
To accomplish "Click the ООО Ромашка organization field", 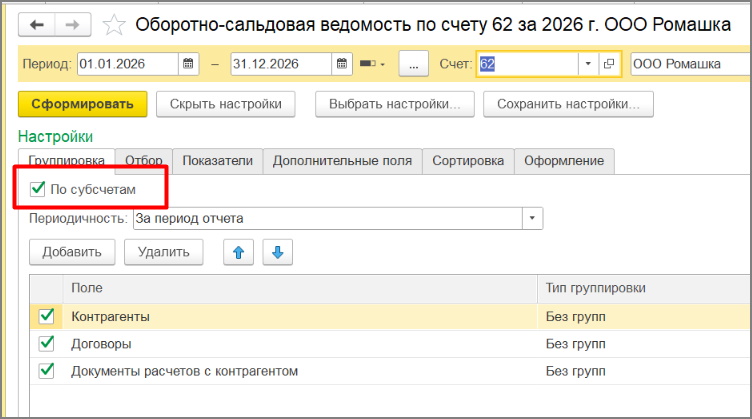I will click(688, 64).
